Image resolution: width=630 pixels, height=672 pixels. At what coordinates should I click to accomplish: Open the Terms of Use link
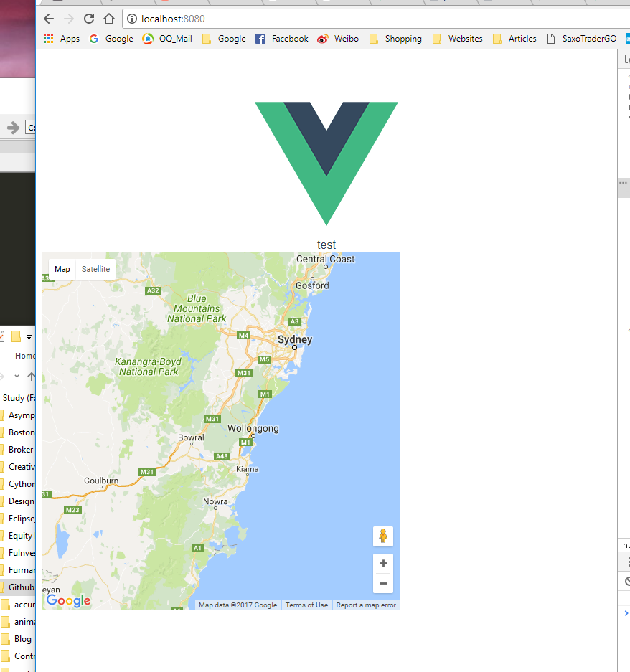pos(306,605)
